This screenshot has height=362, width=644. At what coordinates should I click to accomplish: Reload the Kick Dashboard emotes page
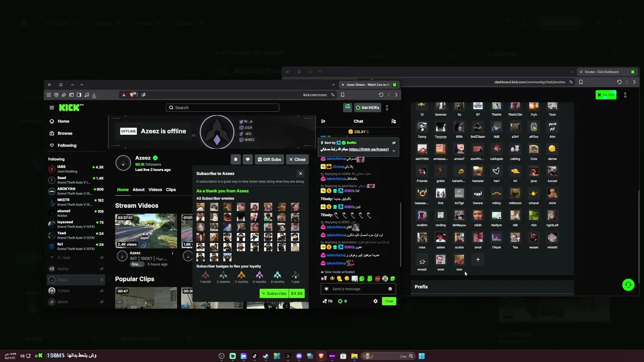(619, 82)
